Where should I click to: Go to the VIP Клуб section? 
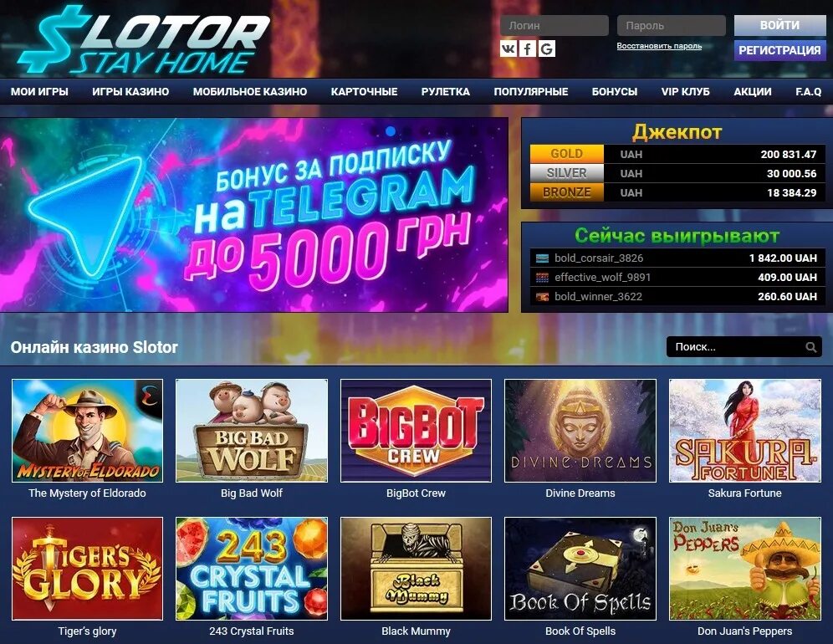685,91
